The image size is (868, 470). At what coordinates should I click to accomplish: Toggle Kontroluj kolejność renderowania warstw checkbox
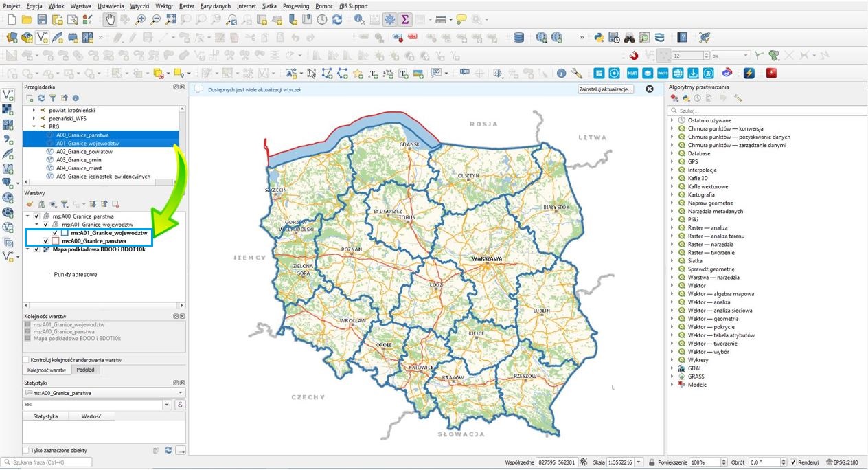click(26, 359)
